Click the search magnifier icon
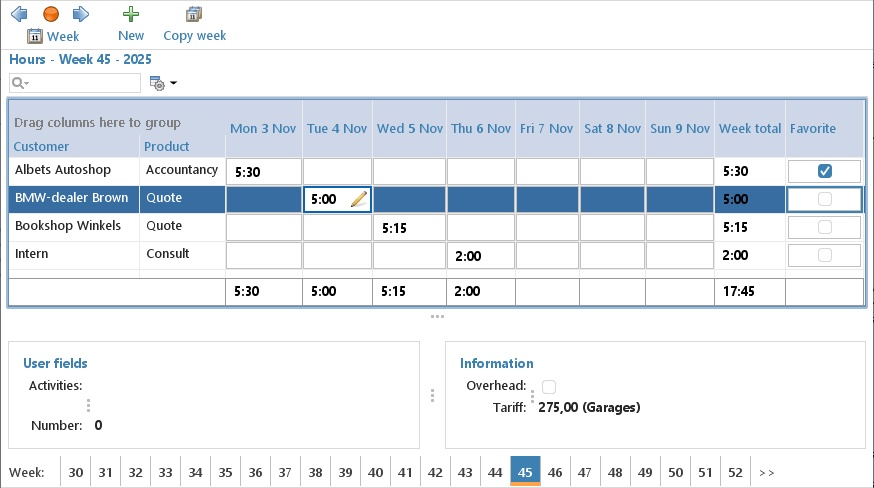The image size is (874, 488). click(18, 83)
